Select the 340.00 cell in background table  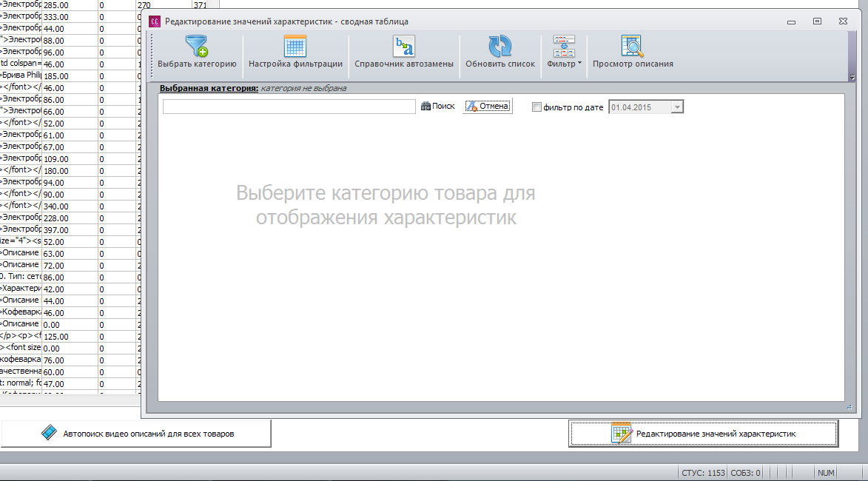click(x=70, y=206)
